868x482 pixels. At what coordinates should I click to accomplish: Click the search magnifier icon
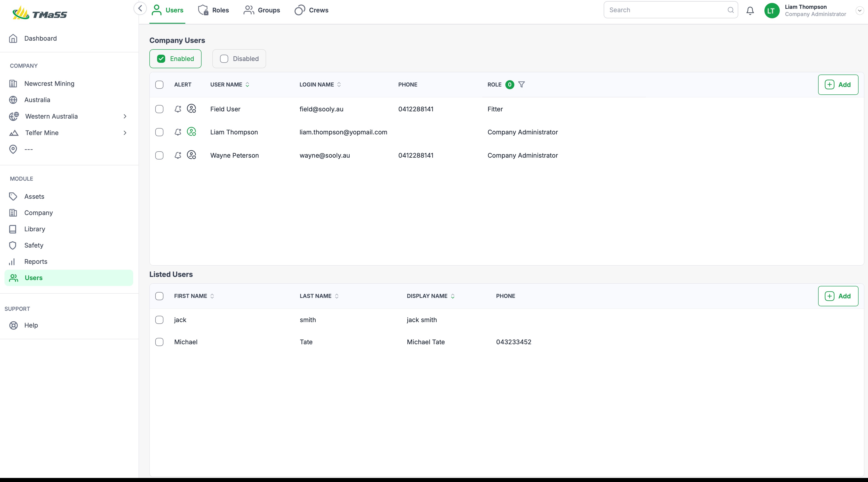pos(730,10)
